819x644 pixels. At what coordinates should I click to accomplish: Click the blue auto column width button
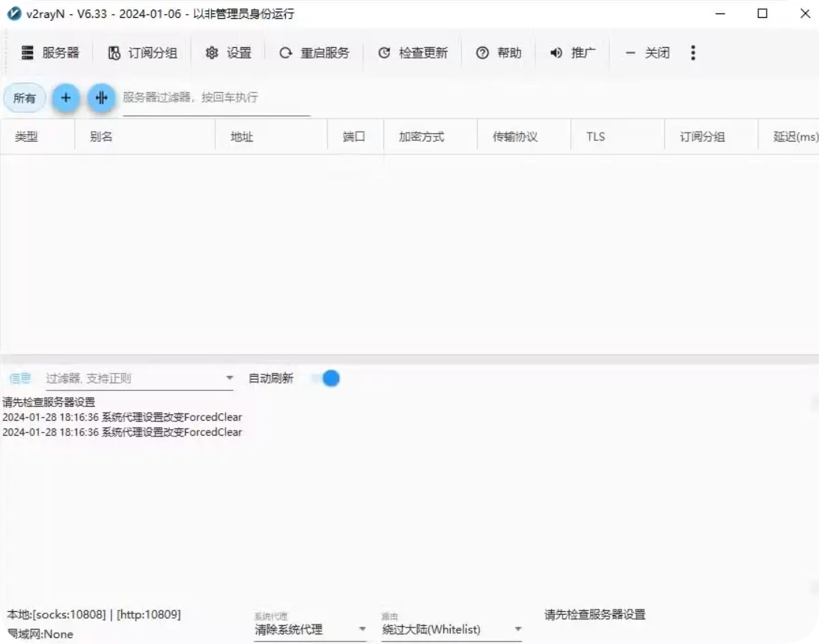pyautogui.click(x=102, y=98)
